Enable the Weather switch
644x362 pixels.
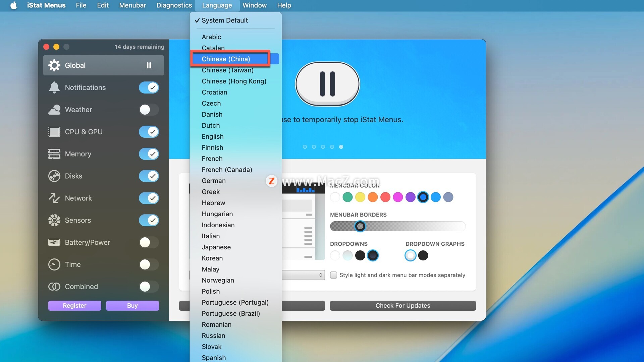149,110
